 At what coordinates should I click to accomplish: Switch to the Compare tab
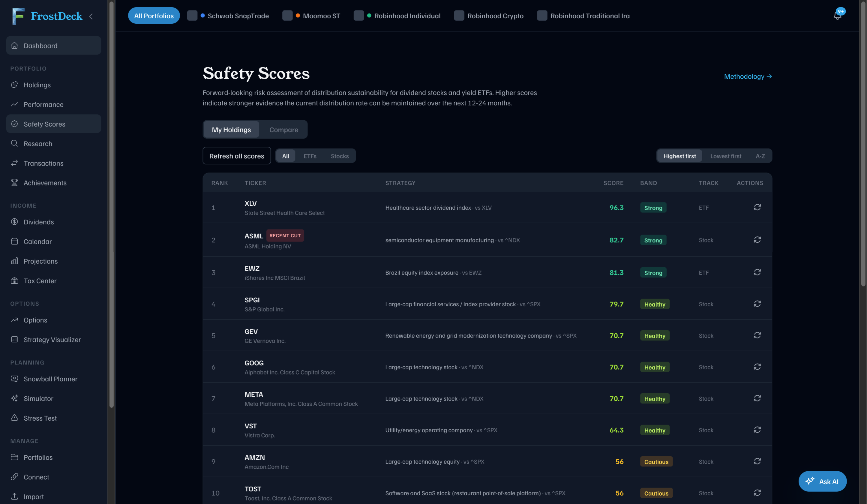283,129
